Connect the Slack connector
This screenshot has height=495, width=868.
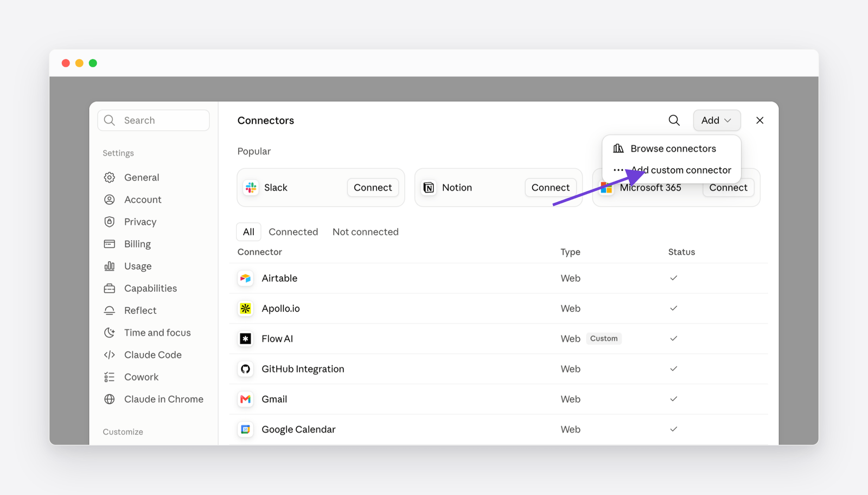[x=373, y=188]
